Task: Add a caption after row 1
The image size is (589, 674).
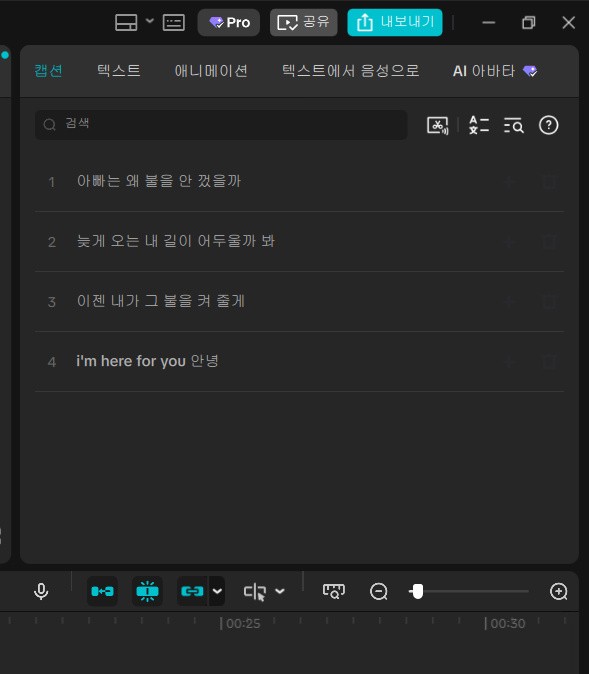Action: point(509,182)
